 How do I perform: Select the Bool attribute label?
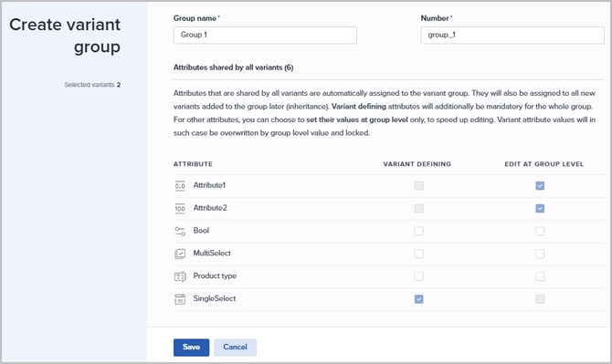pyautogui.click(x=201, y=230)
